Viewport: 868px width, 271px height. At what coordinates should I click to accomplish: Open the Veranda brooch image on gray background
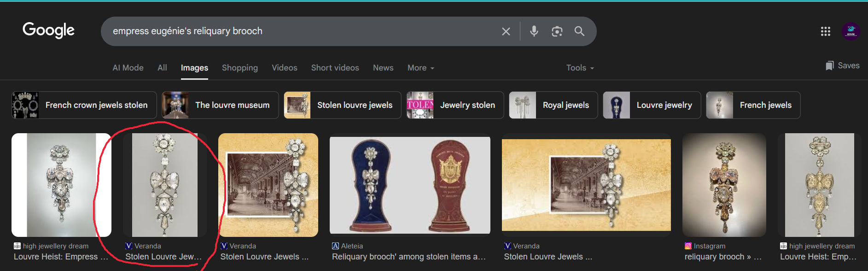coord(165,185)
